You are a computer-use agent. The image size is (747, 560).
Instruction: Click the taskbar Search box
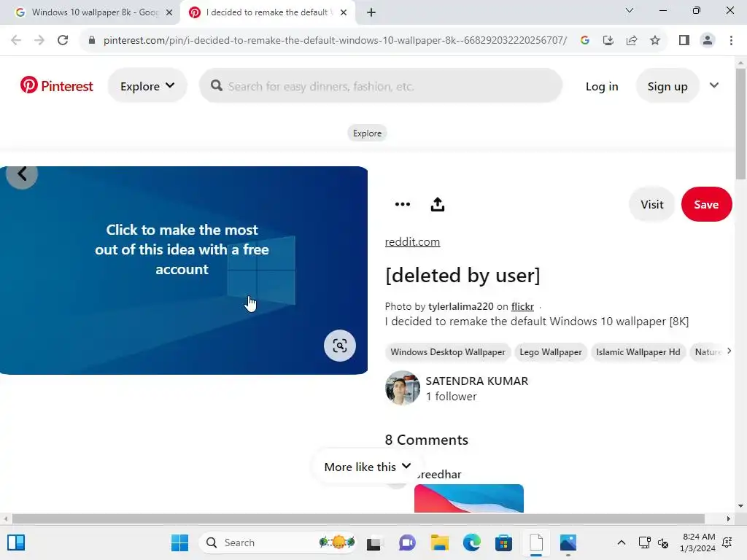(x=278, y=542)
